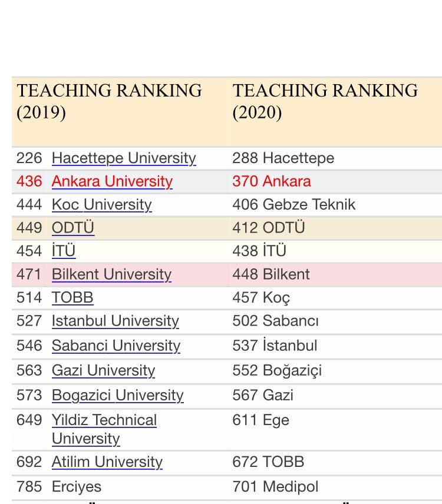Open the Sabanci University link
Image resolution: width=442 pixels, height=504 pixels.
[x=116, y=346]
